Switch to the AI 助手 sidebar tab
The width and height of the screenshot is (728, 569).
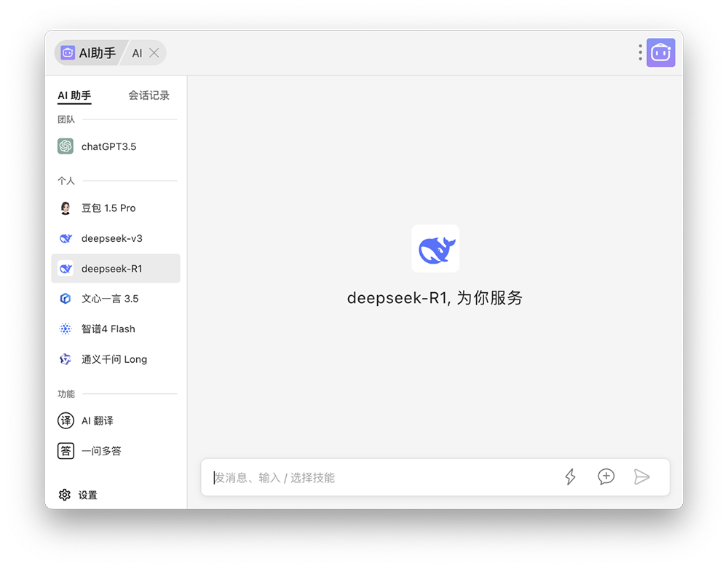[x=74, y=95]
